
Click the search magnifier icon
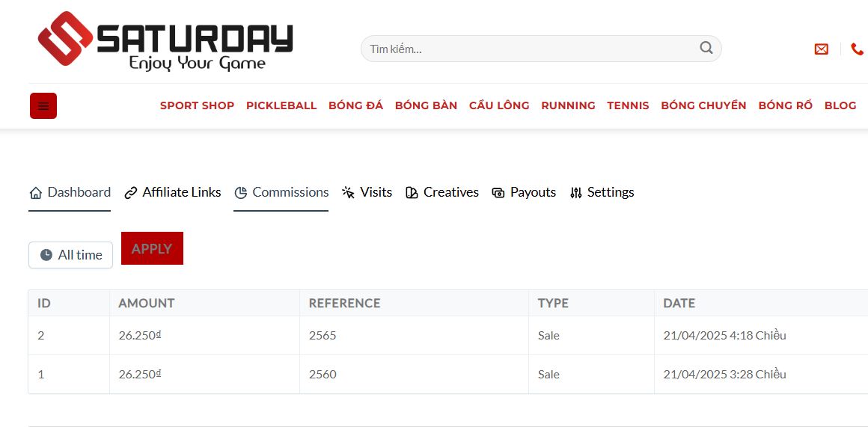[x=706, y=48]
